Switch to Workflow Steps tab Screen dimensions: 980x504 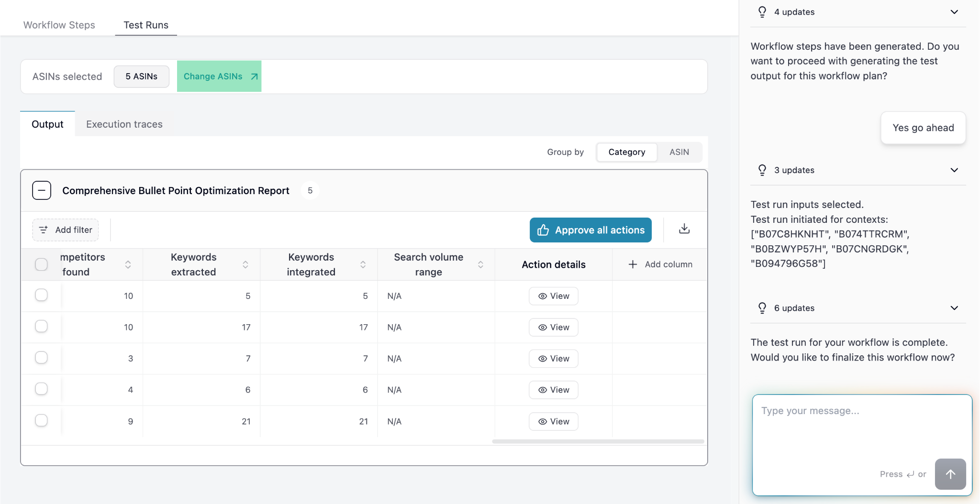click(x=59, y=25)
